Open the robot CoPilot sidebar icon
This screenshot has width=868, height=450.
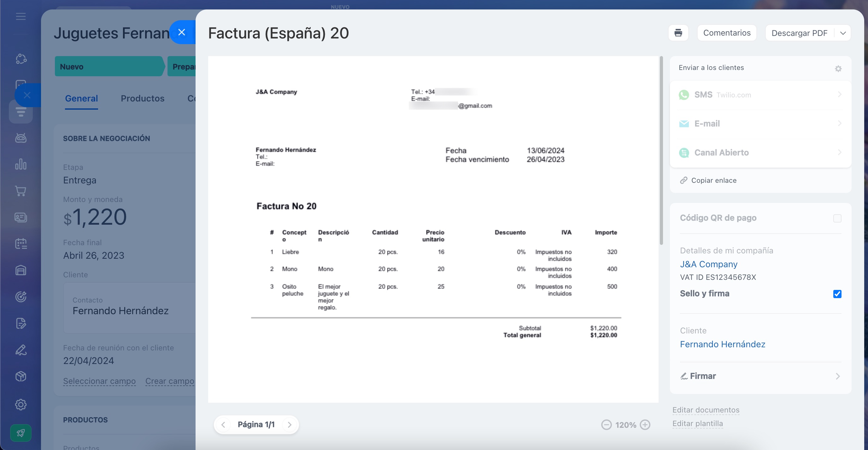21,138
